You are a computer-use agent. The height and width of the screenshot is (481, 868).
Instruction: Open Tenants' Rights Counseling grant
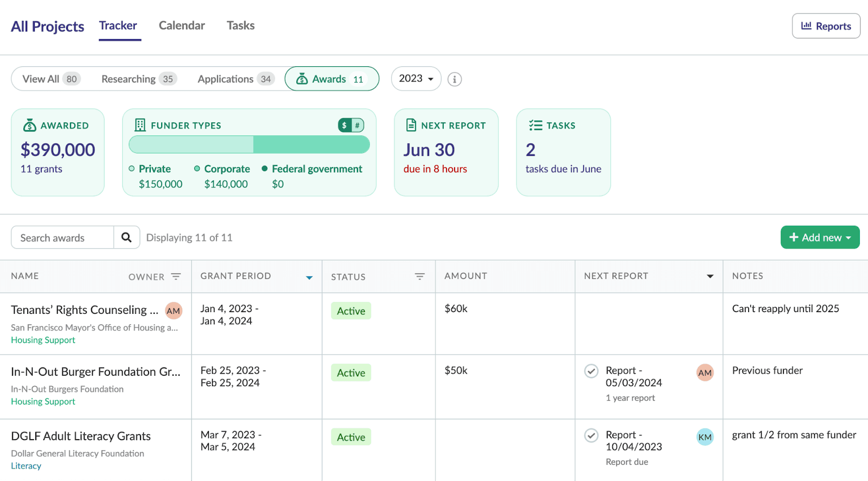(x=85, y=310)
